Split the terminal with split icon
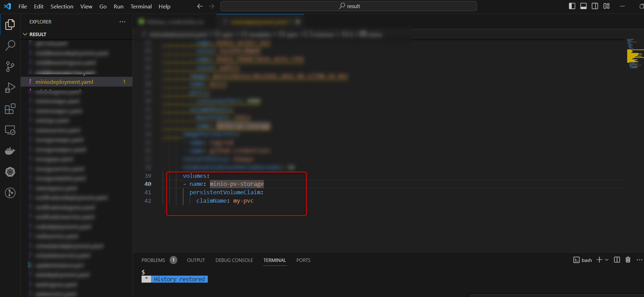 coord(617,260)
